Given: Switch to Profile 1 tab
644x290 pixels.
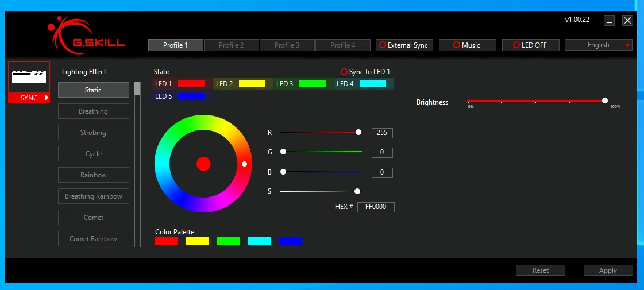Looking at the screenshot, I should pyautogui.click(x=175, y=45).
